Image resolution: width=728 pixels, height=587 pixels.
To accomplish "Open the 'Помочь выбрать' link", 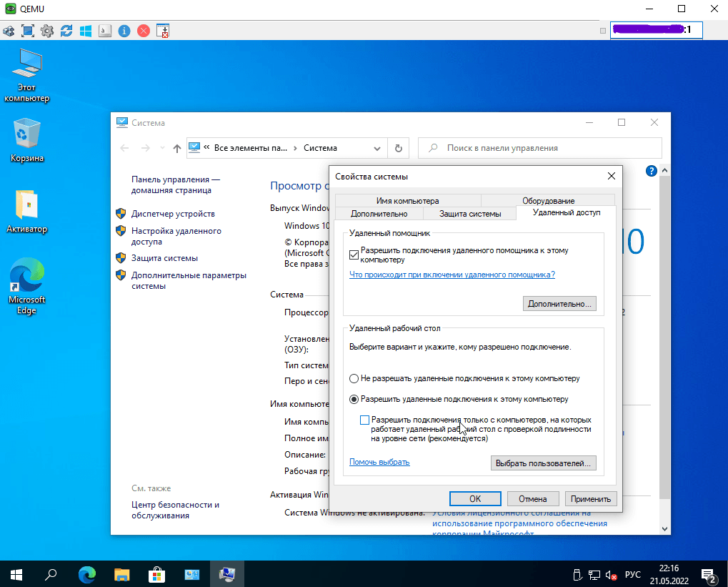I will 379,462.
